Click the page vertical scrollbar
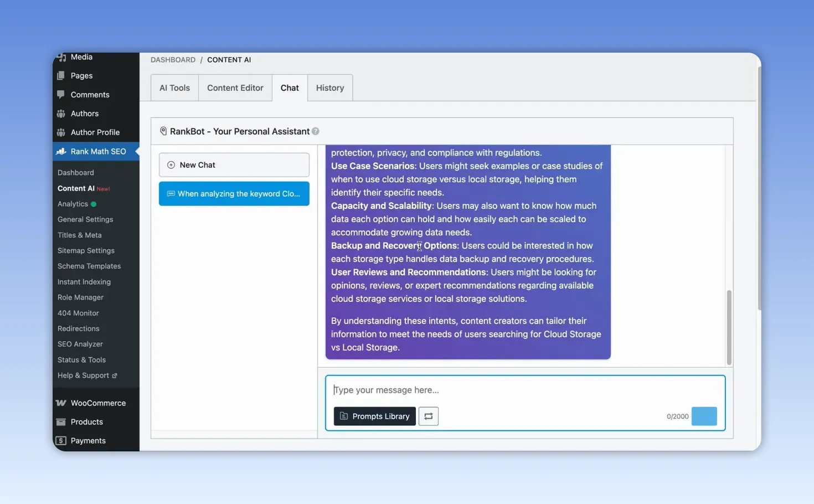Image resolution: width=814 pixels, height=504 pixels. click(759, 188)
